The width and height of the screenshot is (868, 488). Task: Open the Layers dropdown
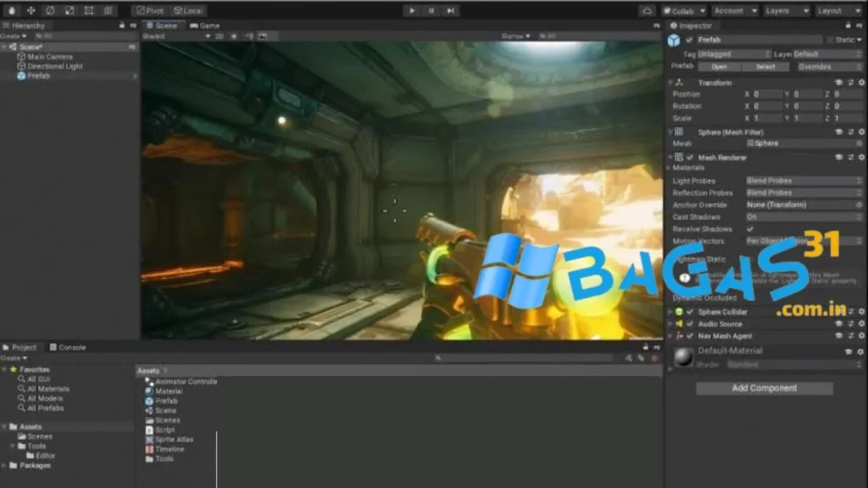[x=787, y=10]
